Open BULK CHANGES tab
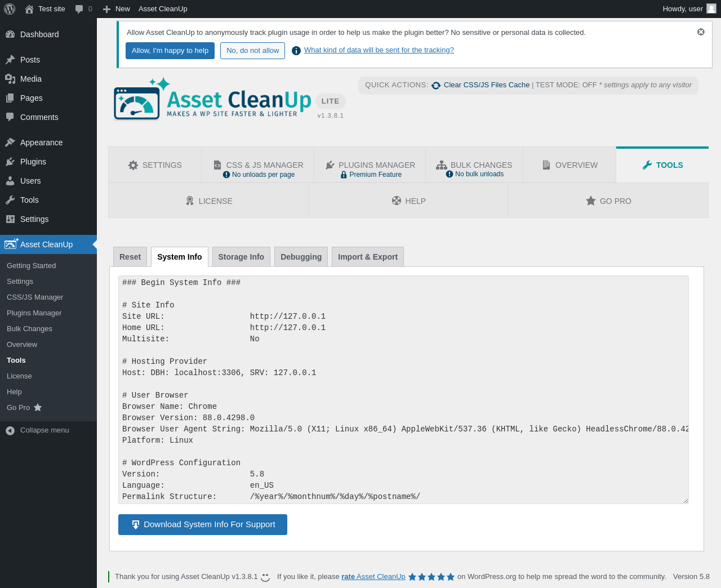This screenshot has height=588, width=721. tap(474, 165)
